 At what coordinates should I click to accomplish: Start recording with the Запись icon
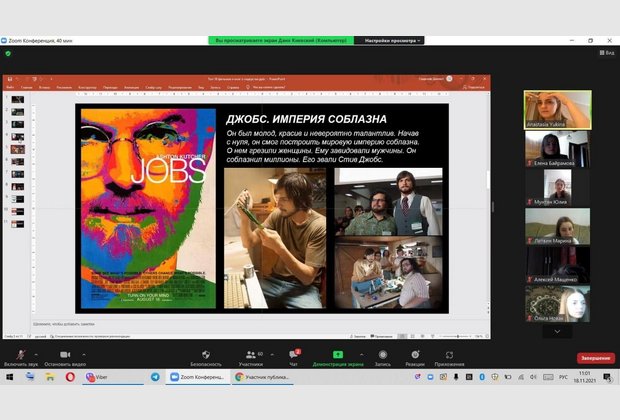(383, 353)
